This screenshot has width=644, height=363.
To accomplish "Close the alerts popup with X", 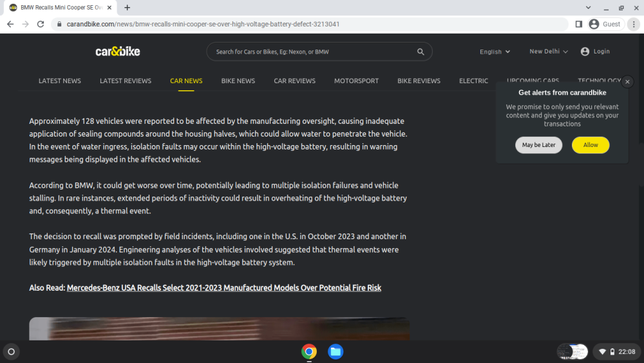I will coord(627,82).
